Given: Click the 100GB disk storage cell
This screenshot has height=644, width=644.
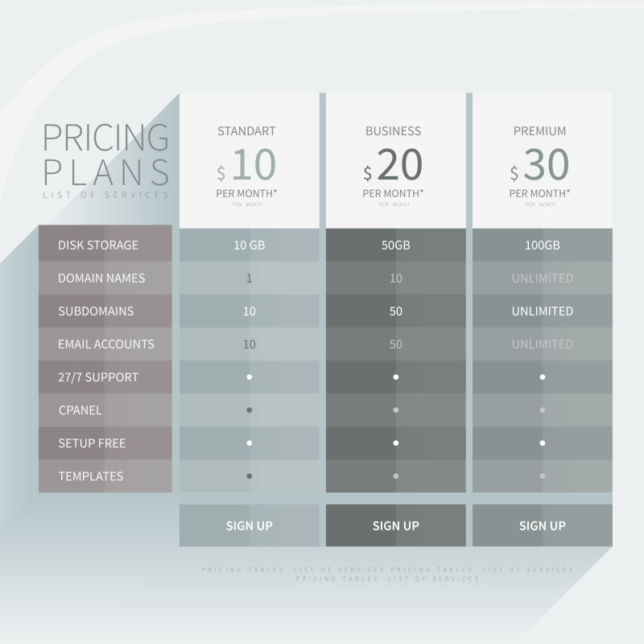Looking at the screenshot, I should [543, 245].
